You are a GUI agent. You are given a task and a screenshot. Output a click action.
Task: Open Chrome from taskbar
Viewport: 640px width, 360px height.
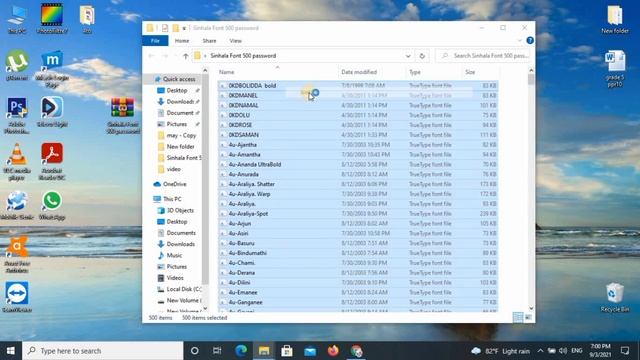[x=356, y=351]
